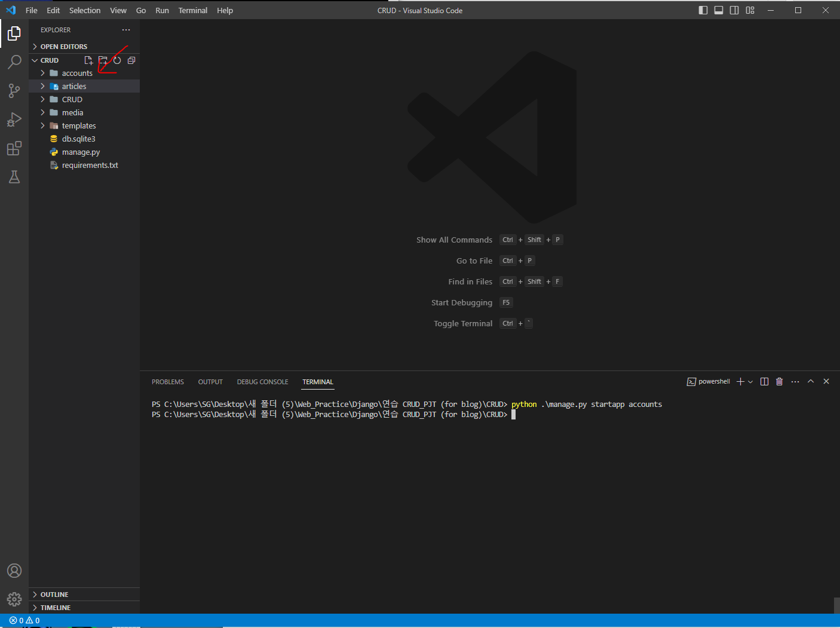Open Manage gear icon
Viewport: 840px width, 628px height.
pos(14,599)
